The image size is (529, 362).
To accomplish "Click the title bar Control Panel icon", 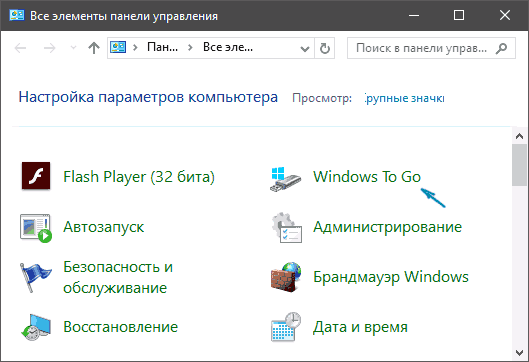I will [x=17, y=15].
